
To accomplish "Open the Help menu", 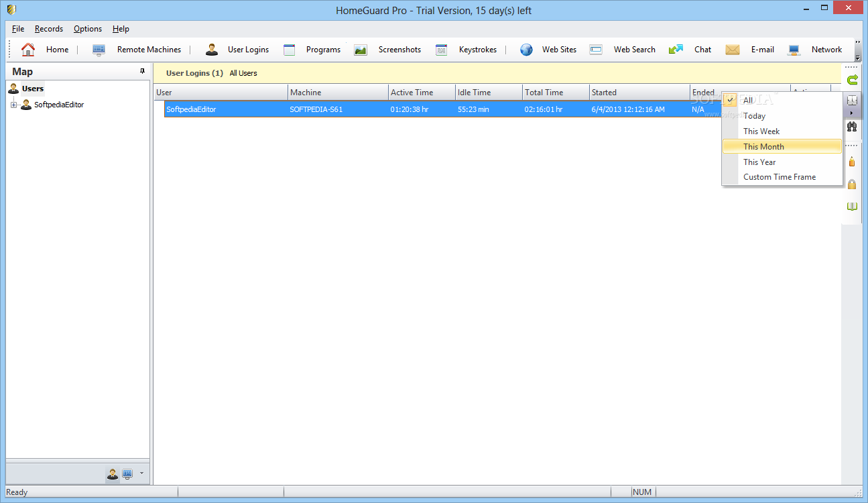I will pyautogui.click(x=121, y=29).
